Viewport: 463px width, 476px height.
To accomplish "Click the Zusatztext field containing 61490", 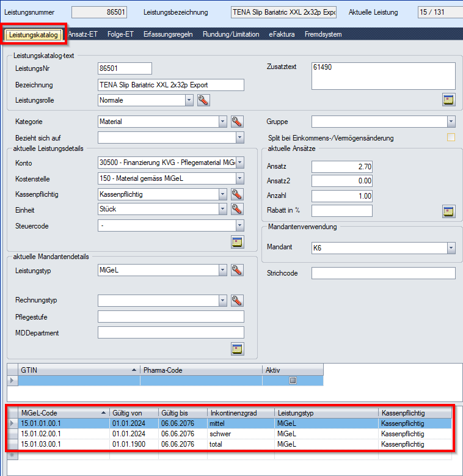I will click(383, 76).
